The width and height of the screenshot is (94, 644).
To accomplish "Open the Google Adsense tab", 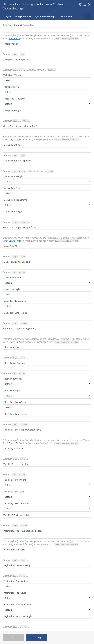I will pyautogui.click(x=23, y=16).
